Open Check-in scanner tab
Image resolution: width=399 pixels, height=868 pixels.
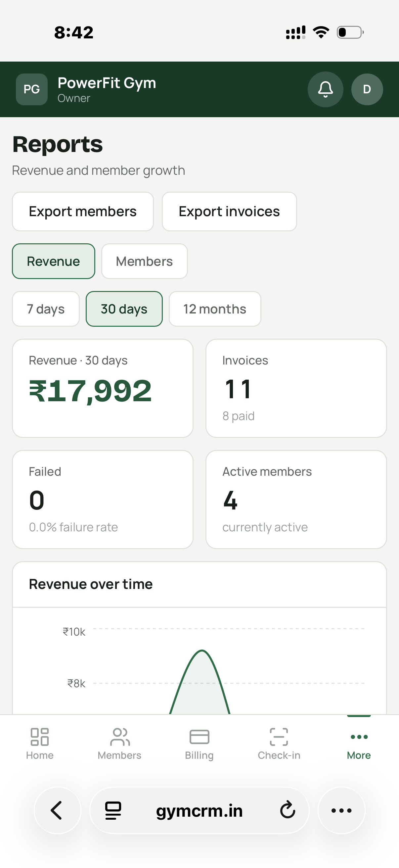[279, 744]
